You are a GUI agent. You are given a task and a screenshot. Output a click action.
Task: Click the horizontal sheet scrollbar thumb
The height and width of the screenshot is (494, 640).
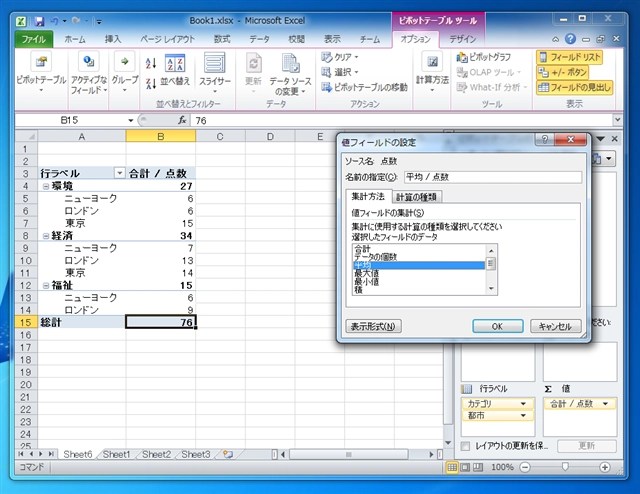[348, 454]
